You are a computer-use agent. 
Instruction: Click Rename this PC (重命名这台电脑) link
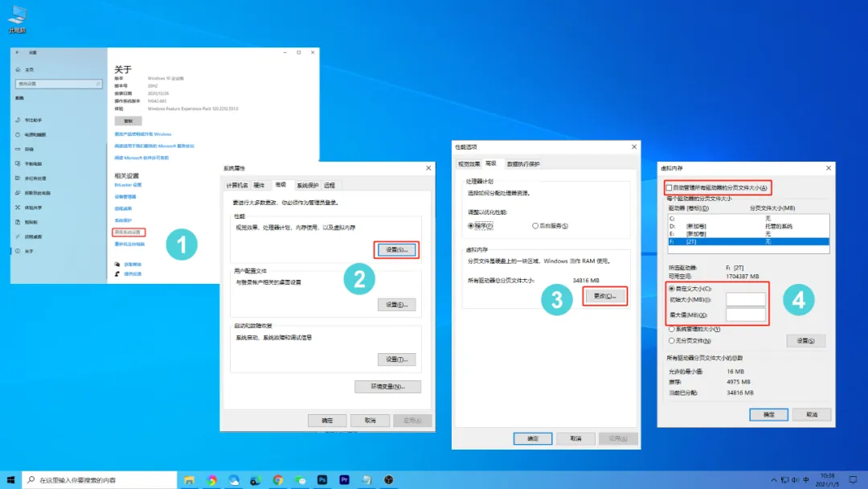(x=129, y=244)
